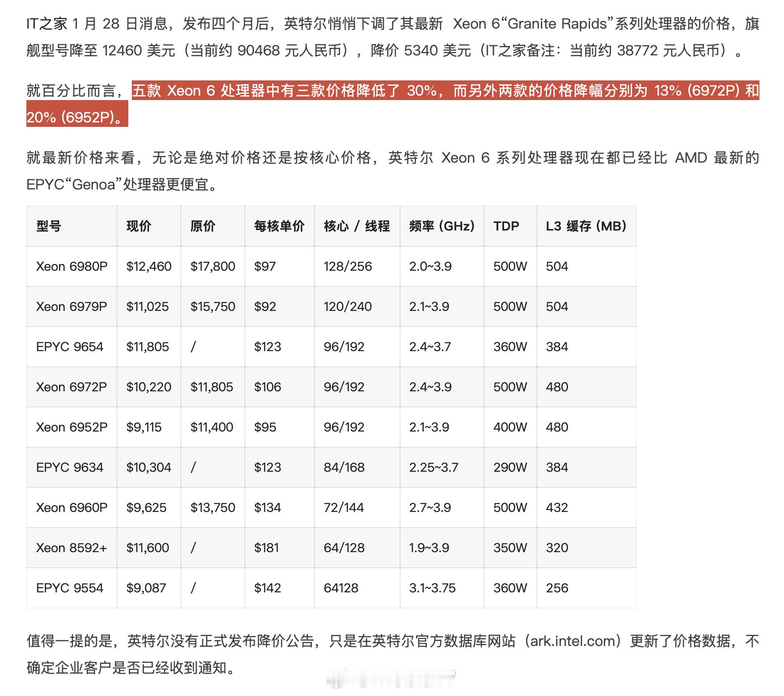The height and width of the screenshot is (696, 784).
Task: Click the current price $10,304
Action: pyautogui.click(x=149, y=467)
